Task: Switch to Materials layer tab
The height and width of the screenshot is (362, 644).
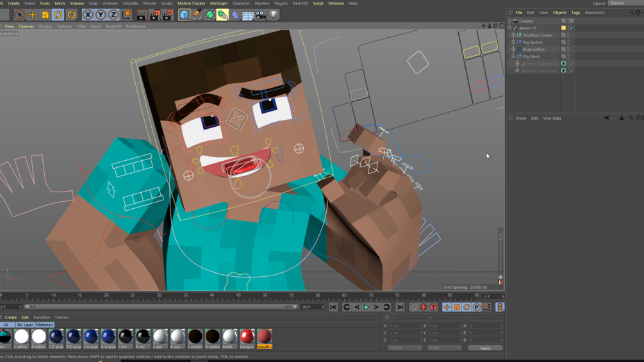Action: pyautogui.click(x=45, y=325)
